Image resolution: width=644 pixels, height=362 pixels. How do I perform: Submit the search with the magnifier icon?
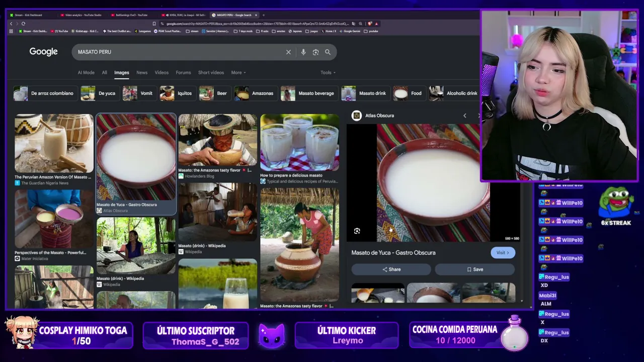click(x=328, y=52)
